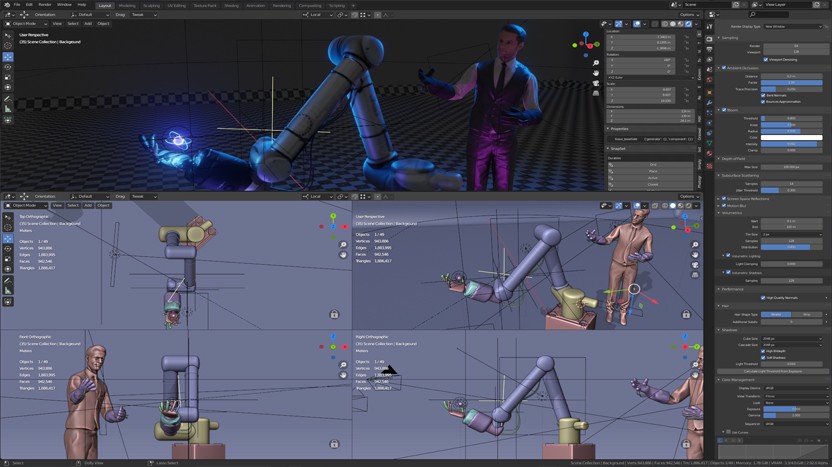Viewport: 832px width, 467px height.
Task: Click the Blender logo icon
Action: [x=5, y=4]
